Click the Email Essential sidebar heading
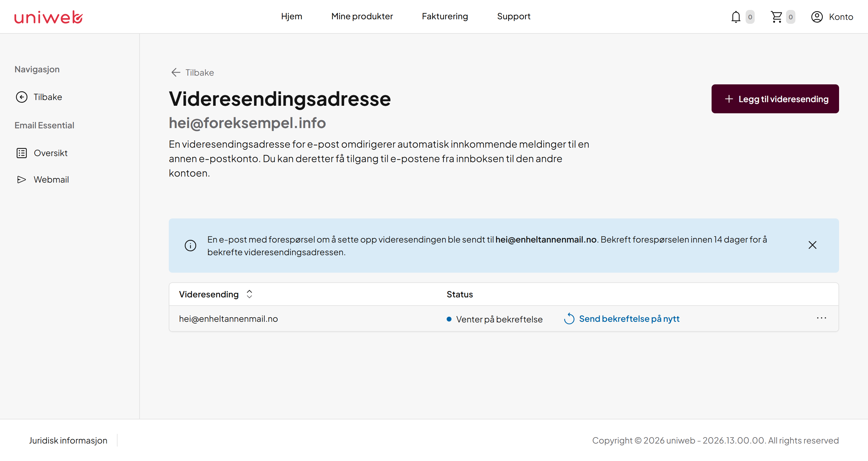Screen dimensions: 868x461 (44, 125)
